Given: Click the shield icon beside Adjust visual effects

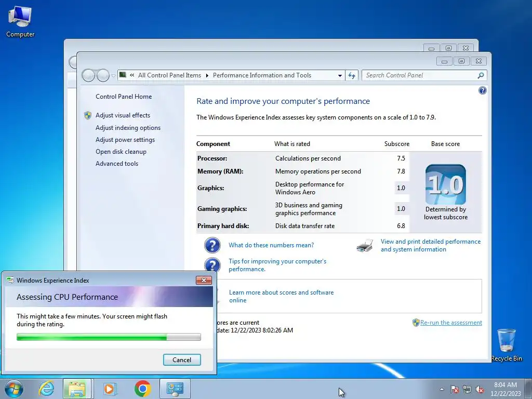Looking at the screenshot, I should pos(87,115).
